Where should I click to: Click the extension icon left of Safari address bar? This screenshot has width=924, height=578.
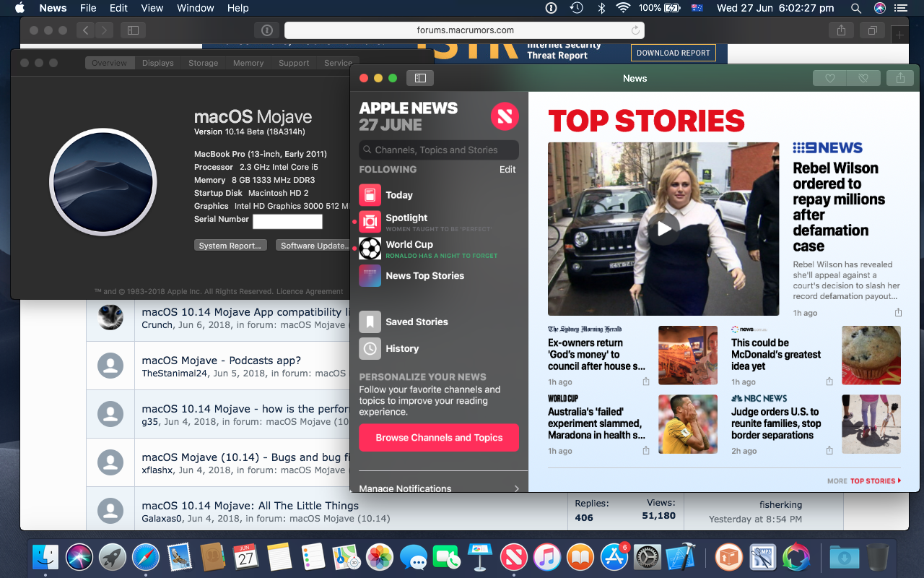coord(266,30)
